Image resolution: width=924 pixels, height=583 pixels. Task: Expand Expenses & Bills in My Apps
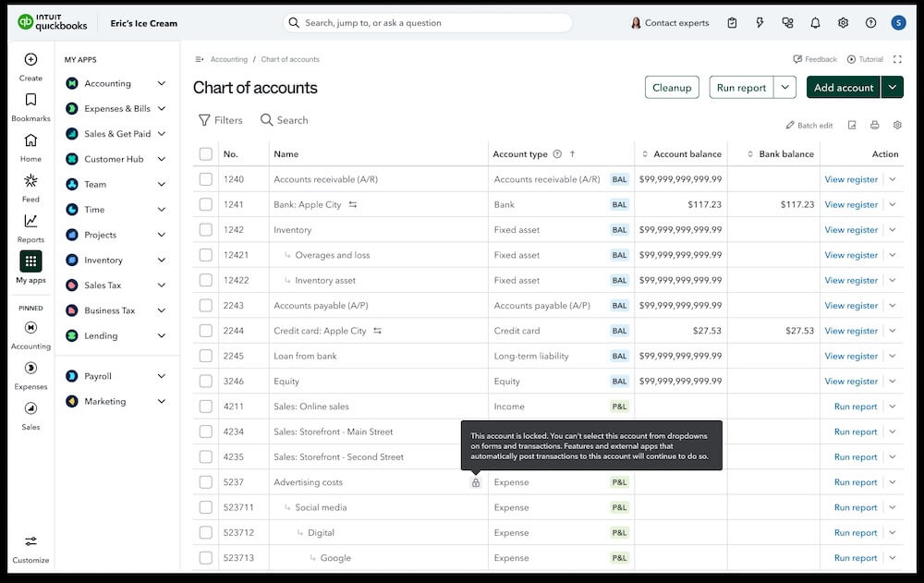[162, 108]
